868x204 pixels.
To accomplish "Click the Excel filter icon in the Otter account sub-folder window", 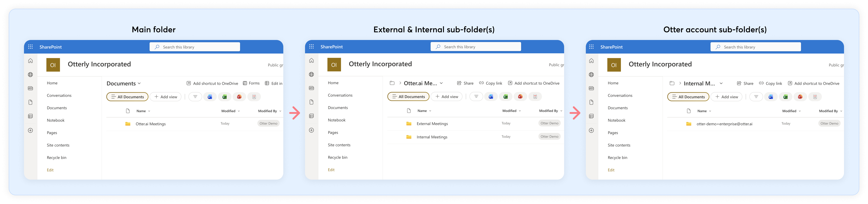I will (x=785, y=97).
